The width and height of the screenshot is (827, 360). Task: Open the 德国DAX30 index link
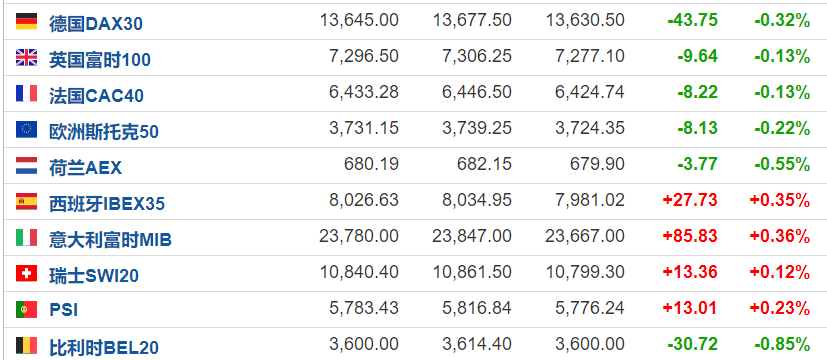pyautogui.click(x=96, y=24)
